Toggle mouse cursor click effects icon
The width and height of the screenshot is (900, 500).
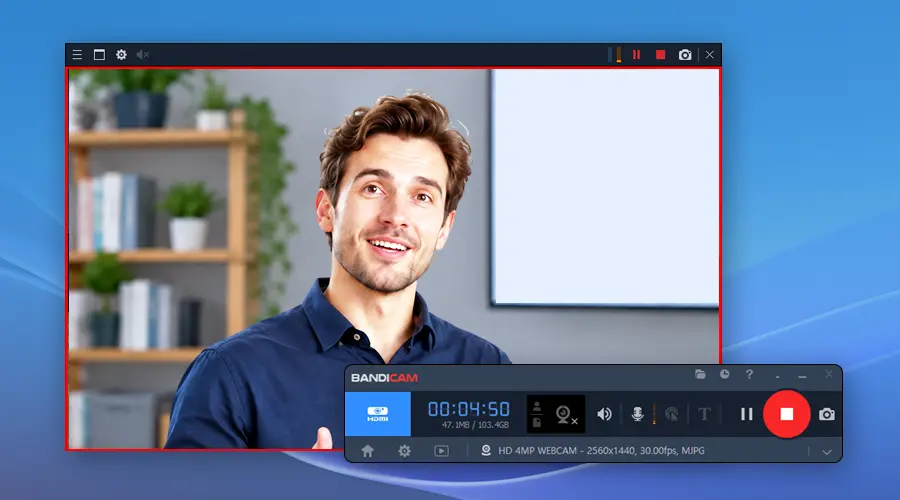tap(671, 414)
